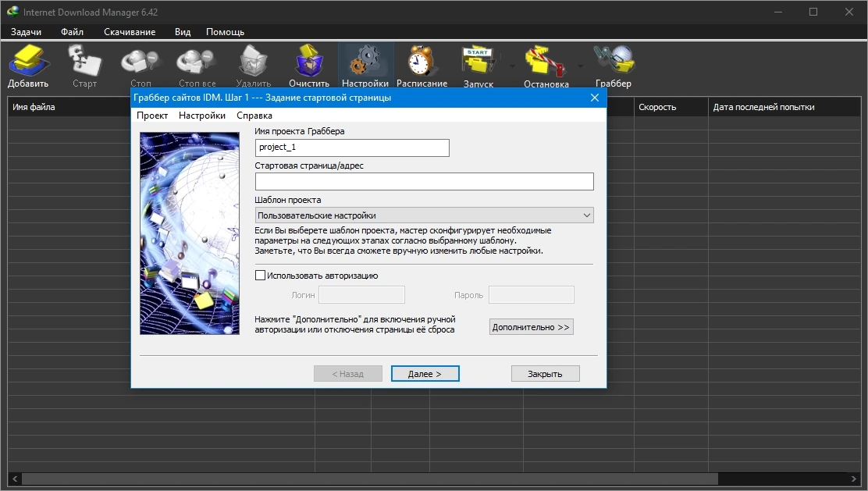Click Дата последней попытки column header

[x=784, y=107]
